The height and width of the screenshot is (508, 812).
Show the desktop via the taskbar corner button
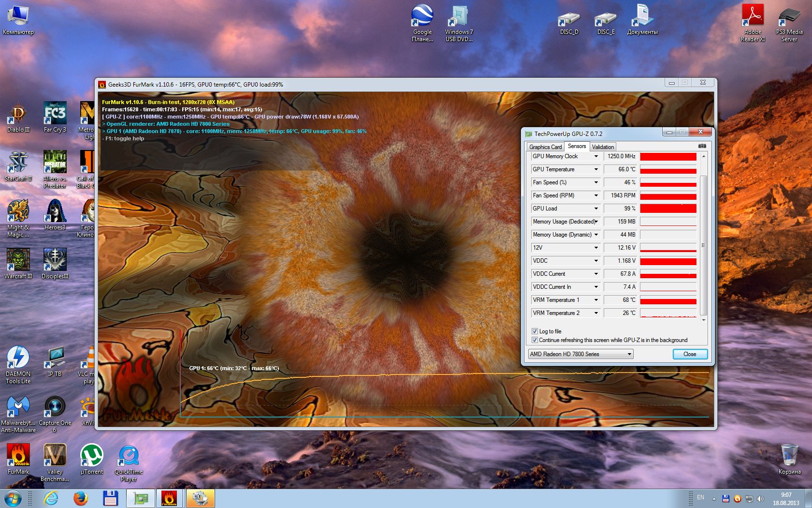(808, 498)
